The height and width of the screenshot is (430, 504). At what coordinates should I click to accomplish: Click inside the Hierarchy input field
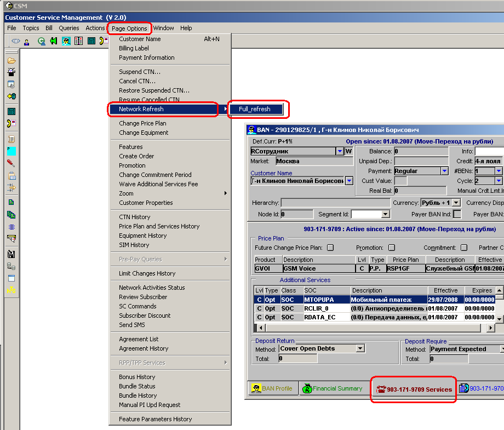335,203
